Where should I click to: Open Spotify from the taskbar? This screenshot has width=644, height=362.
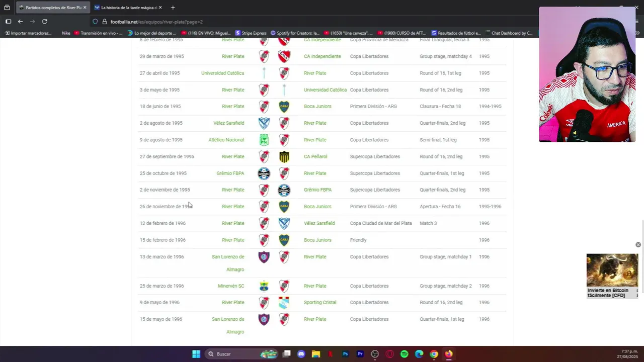(x=404, y=354)
